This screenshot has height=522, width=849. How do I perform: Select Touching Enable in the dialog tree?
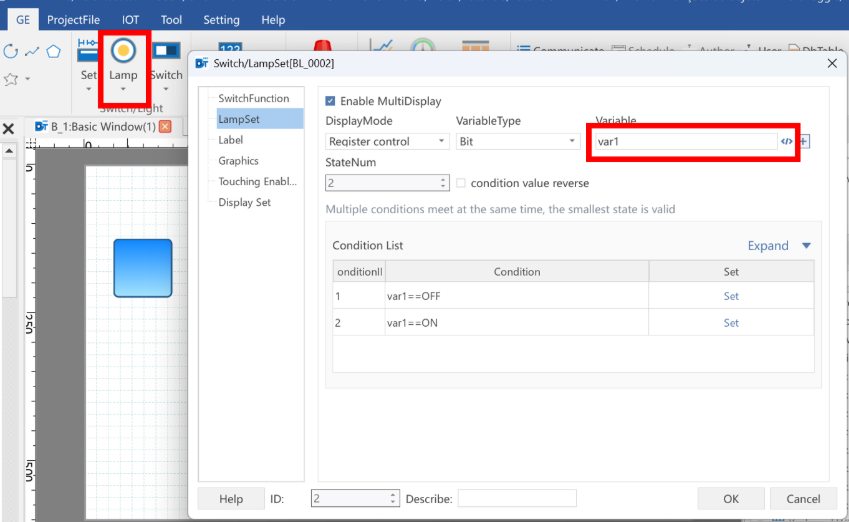pyautogui.click(x=257, y=181)
